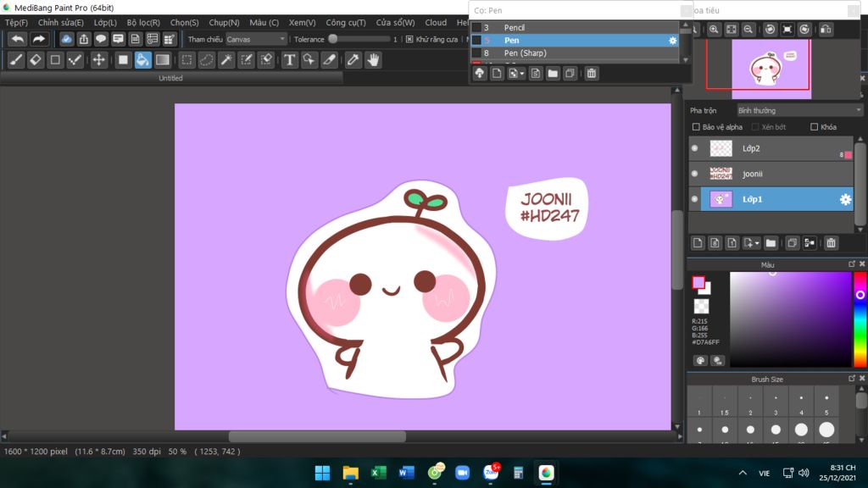Switch to the Untitled canvas tab
Screen dimensions: 868x488
tap(170, 78)
